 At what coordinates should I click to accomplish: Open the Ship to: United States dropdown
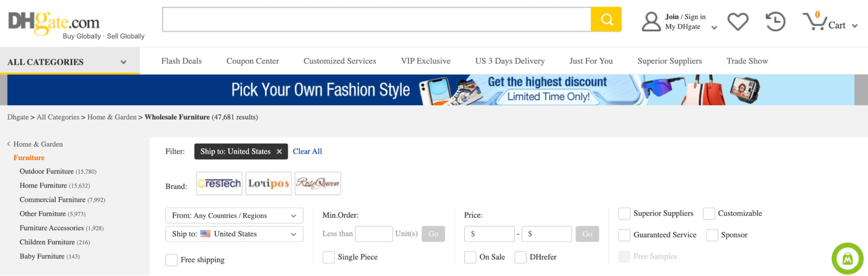[234, 234]
